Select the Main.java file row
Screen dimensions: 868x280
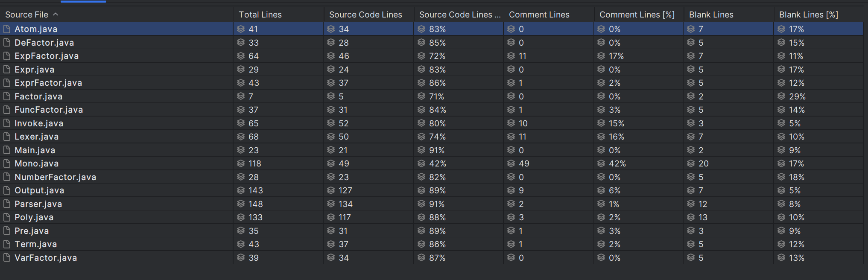tap(432, 150)
